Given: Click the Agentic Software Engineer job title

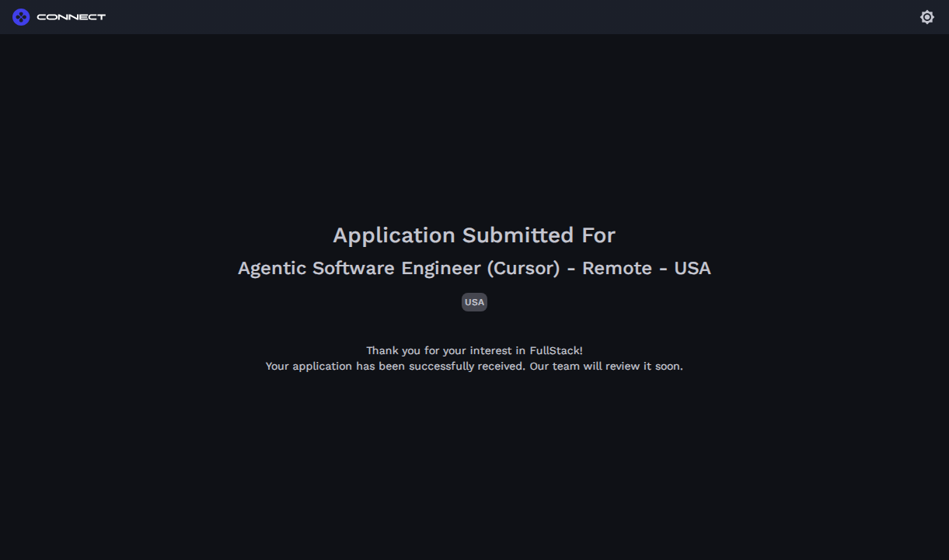Looking at the screenshot, I should 474,268.
